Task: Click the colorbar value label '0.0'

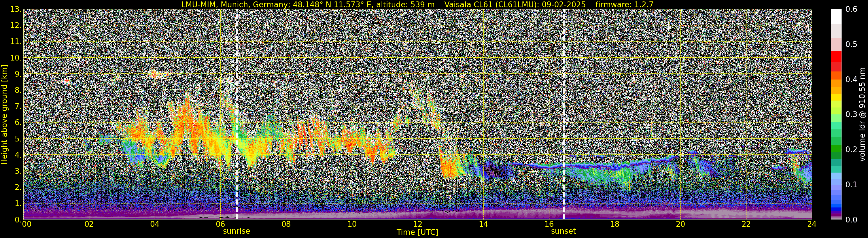Action: (852, 220)
